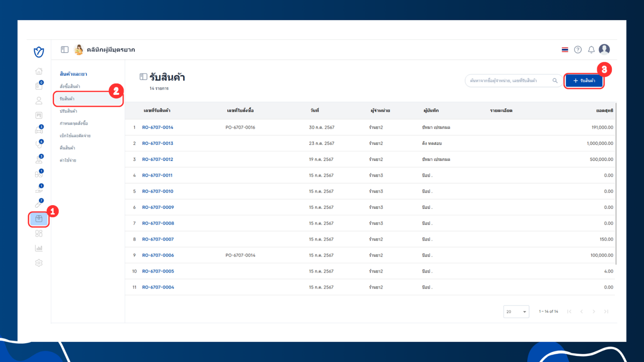This screenshot has width=644, height=362.
Task: Go to the last page of results
Action: [x=606, y=311]
